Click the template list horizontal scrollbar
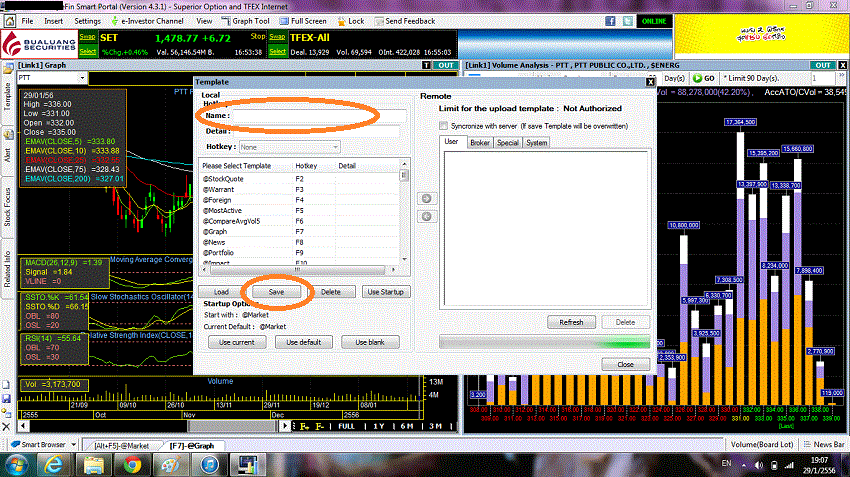The height and width of the screenshot is (477, 850). coord(298,269)
